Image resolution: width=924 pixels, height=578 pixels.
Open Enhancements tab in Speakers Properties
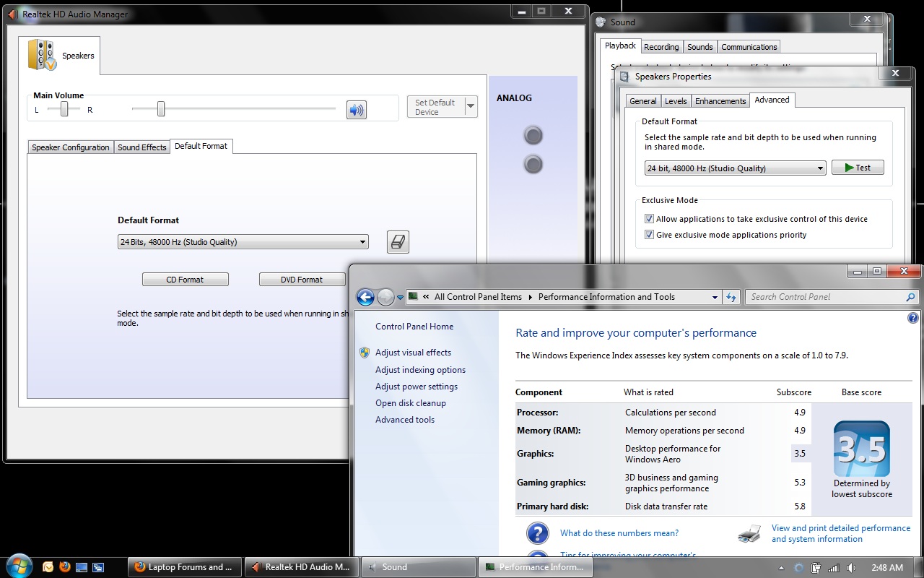click(x=720, y=101)
